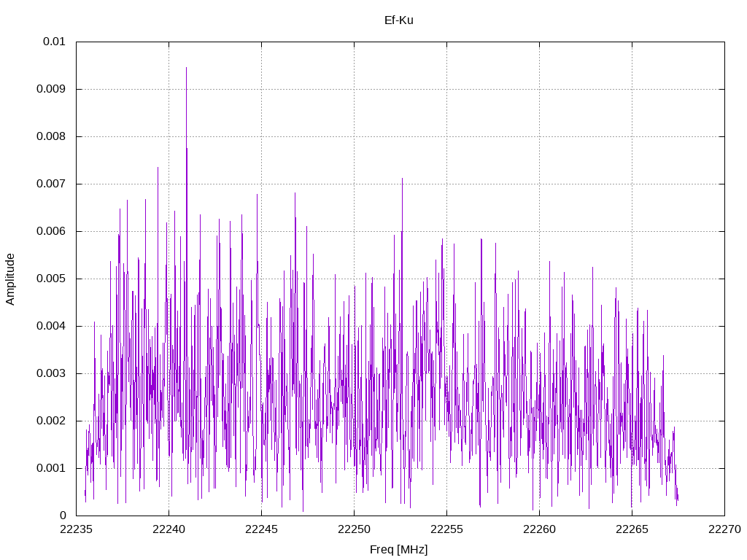Screen dimensions: 747x560
Task: Click the tallest spectrum peak near 22241 MHz
Action: click(186, 68)
